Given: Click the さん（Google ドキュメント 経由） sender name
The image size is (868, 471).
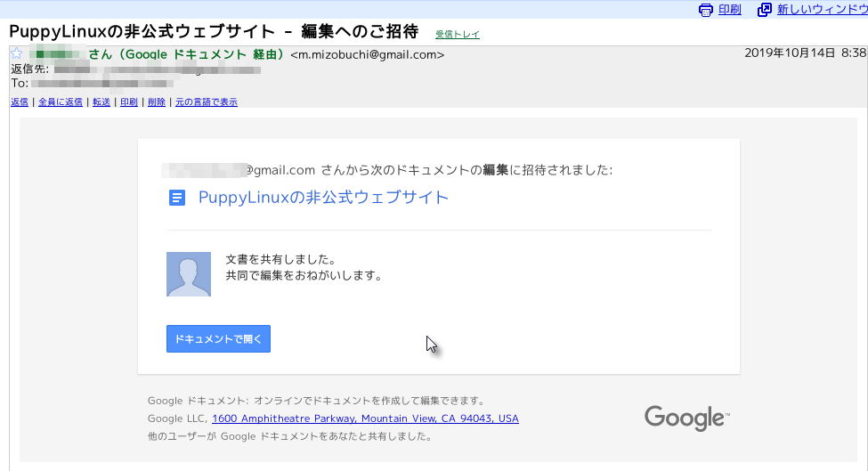Looking at the screenshot, I should [187, 54].
